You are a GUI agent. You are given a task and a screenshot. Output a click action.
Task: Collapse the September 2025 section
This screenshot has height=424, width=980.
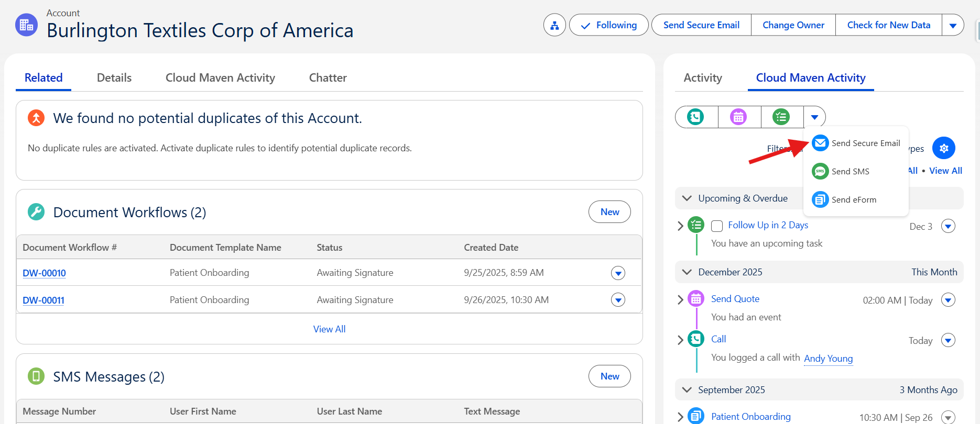687,390
